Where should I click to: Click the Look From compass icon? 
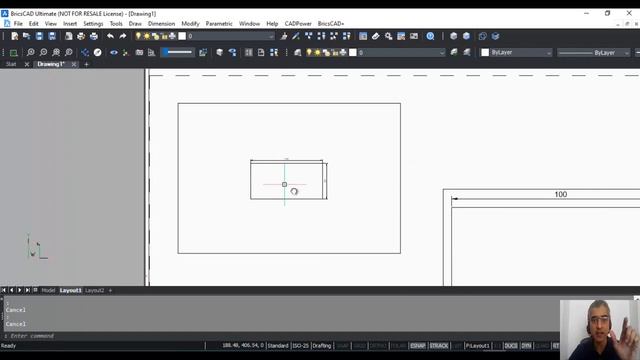point(98,53)
